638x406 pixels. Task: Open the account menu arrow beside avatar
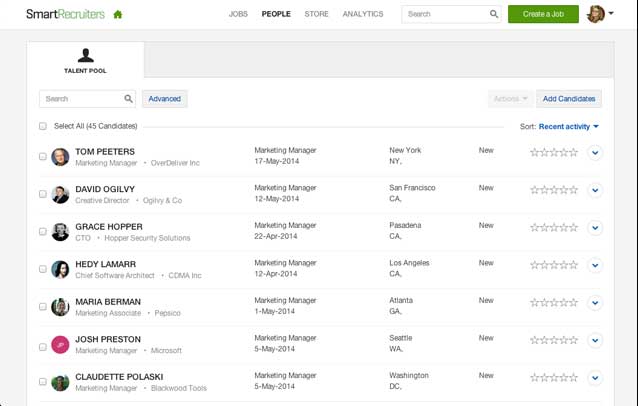pyautogui.click(x=611, y=13)
